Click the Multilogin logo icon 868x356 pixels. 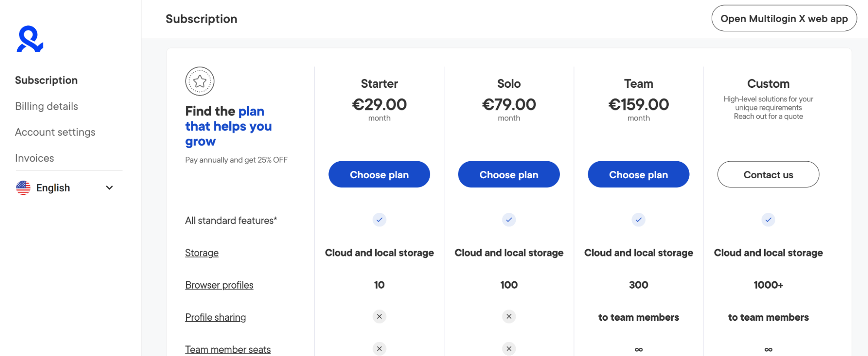(30, 39)
